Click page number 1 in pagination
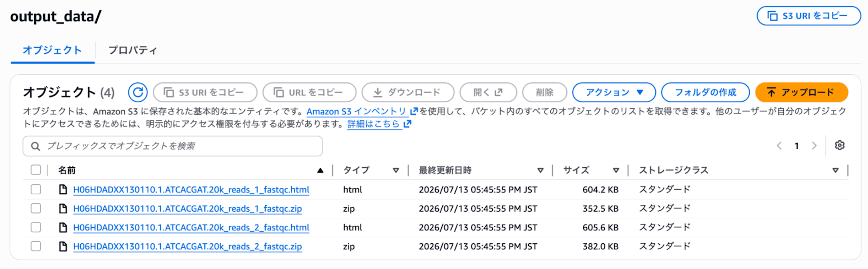 [x=796, y=146]
